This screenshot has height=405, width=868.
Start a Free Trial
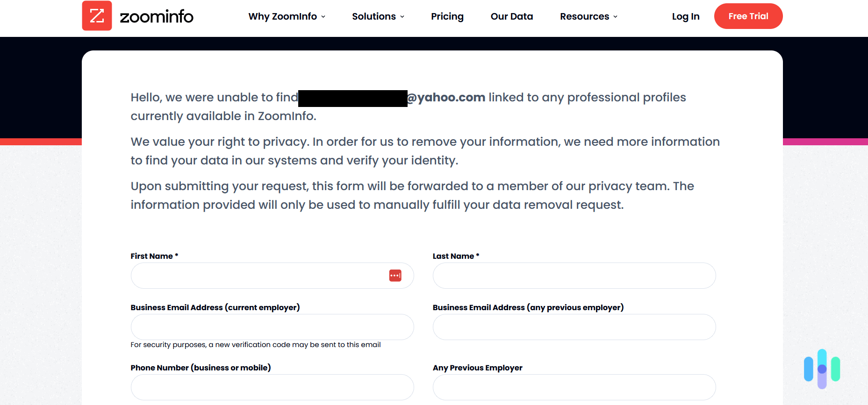coord(748,16)
